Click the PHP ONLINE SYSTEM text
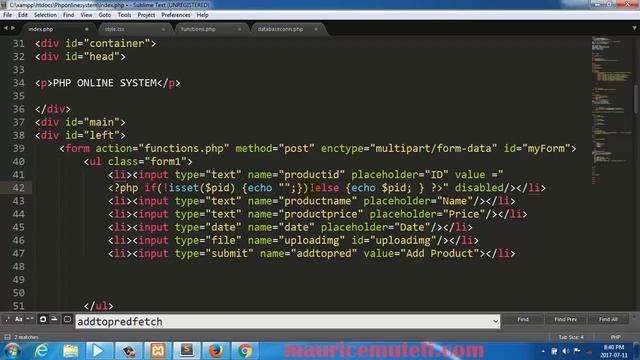The width and height of the screenshot is (640, 360). point(105,83)
